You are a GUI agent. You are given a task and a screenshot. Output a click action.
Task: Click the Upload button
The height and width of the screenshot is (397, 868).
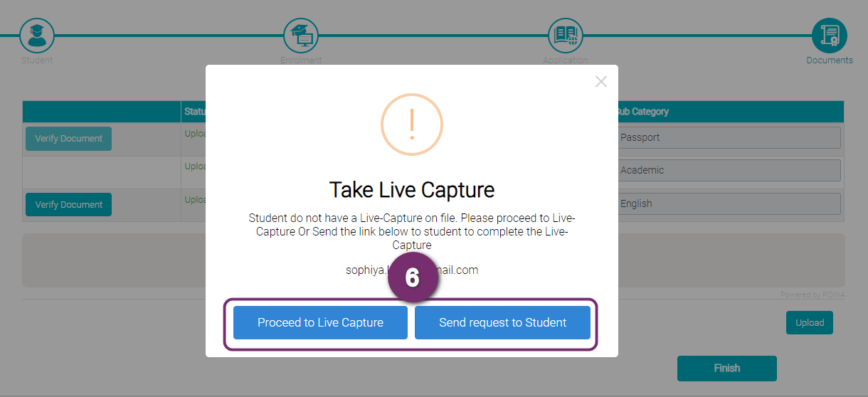tap(810, 323)
